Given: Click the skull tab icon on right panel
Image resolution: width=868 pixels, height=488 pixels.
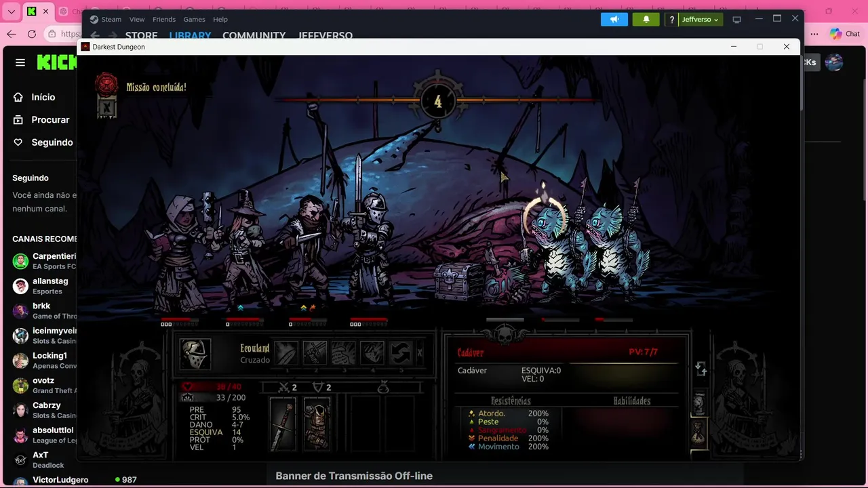Looking at the screenshot, I should [699, 404].
